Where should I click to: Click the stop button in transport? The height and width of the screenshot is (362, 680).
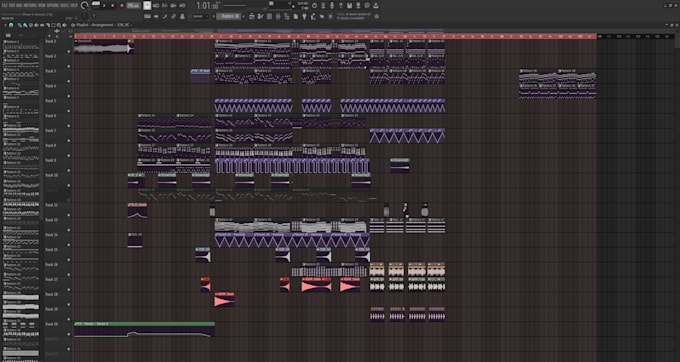coord(112,5)
